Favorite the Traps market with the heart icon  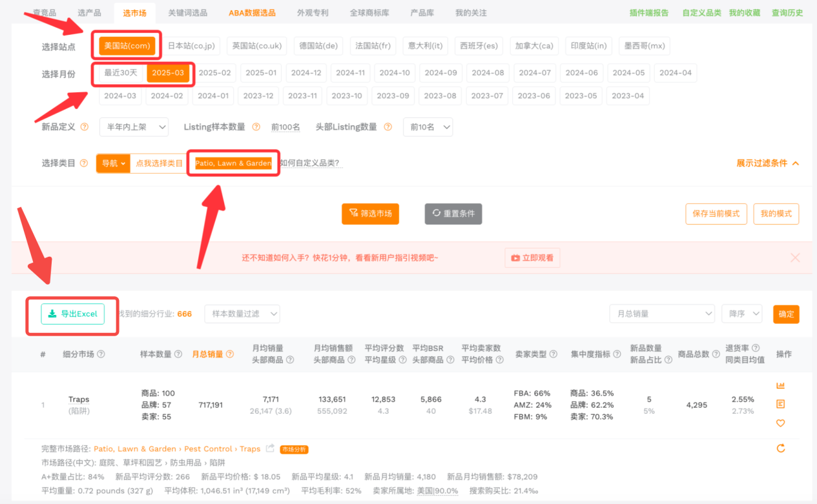781,422
